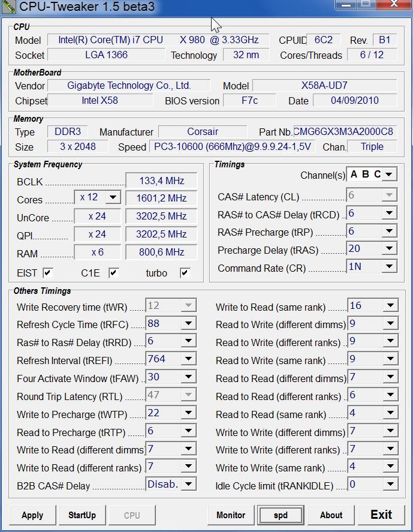Click the QPI x 24 multiplier field
This screenshot has height=532, width=413.
[97, 234]
